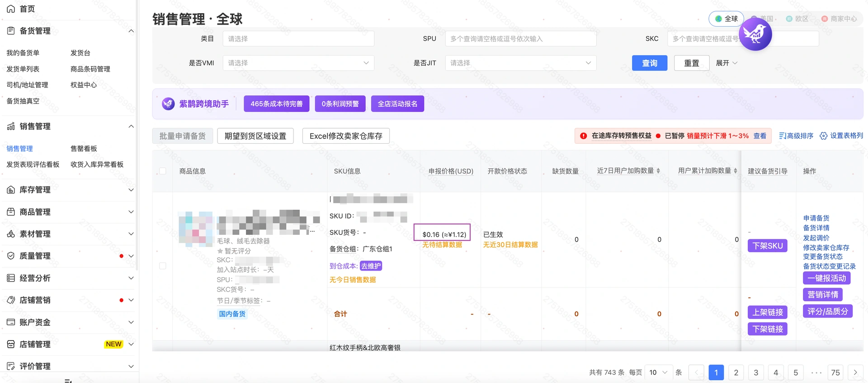Click the 设置表格列 gear icon
Screen dimensions: 868x383
(x=824, y=135)
